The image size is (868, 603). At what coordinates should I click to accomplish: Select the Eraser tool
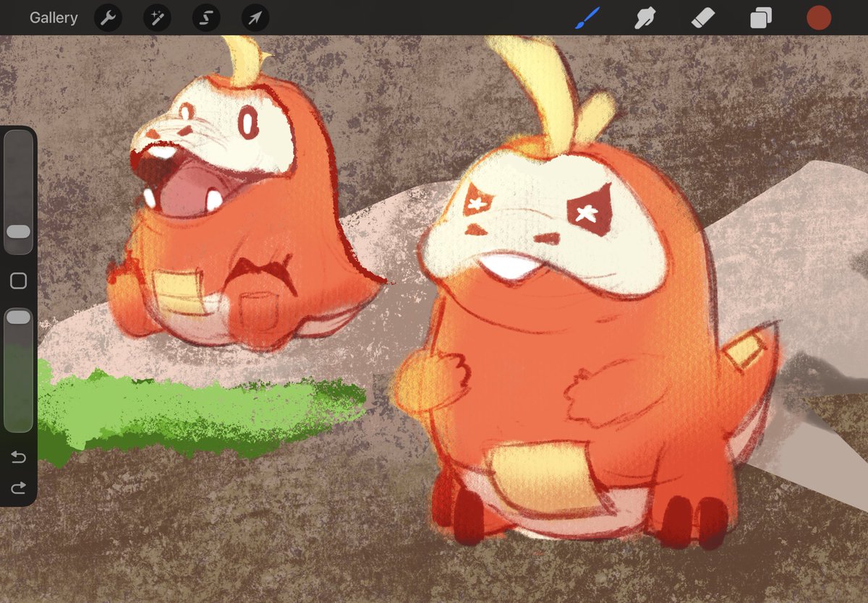(702, 17)
